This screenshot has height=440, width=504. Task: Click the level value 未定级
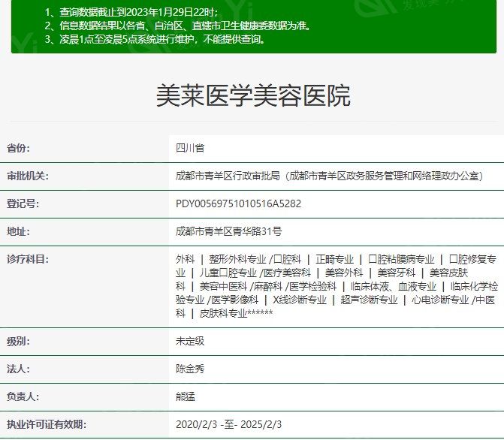click(189, 342)
